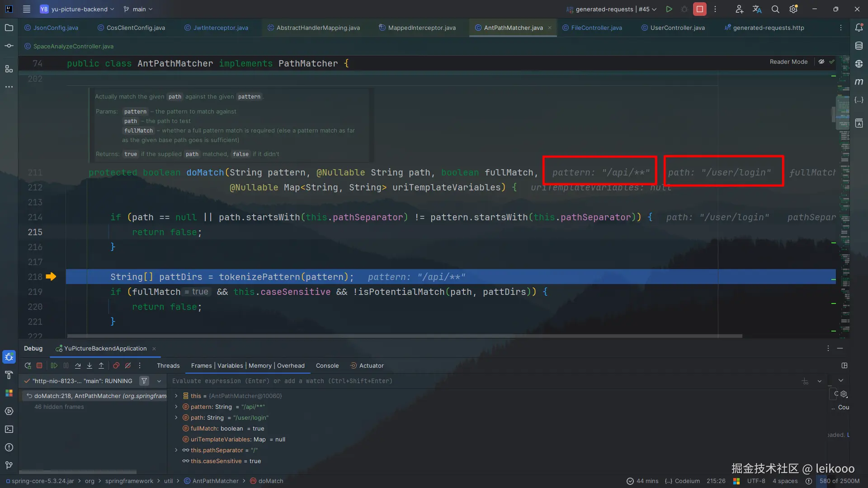Open the Translate action
Screen dimensions: 868x488
pos(757,9)
